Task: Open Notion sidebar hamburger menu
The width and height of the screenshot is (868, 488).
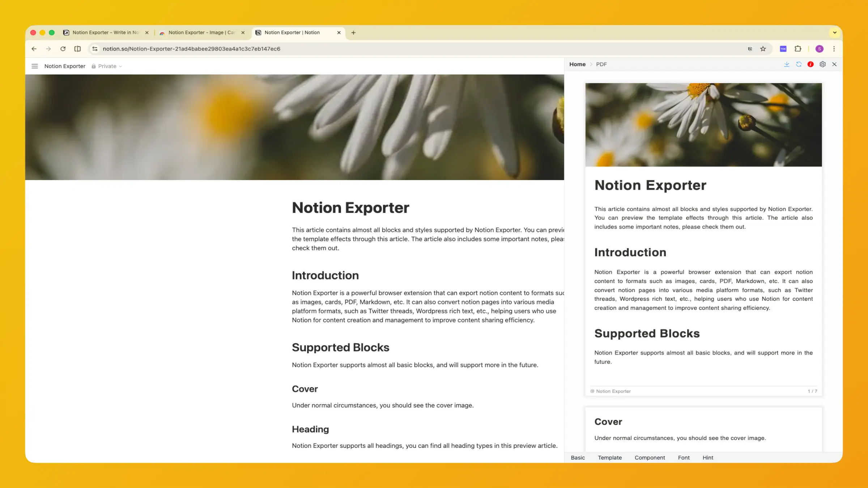Action: pyautogui.click(x=35, y=66)
